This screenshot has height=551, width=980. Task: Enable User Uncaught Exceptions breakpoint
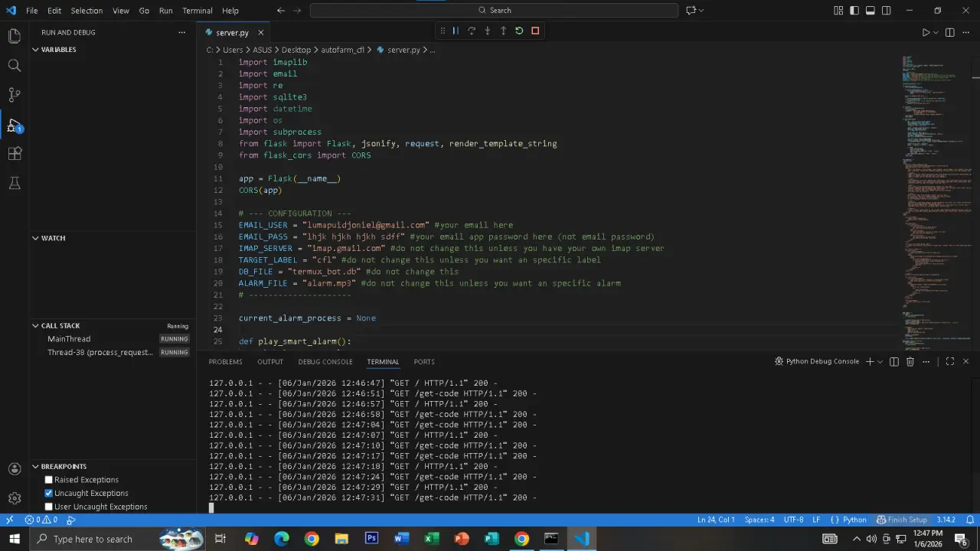pyautogui.click(x=49, y=507)
